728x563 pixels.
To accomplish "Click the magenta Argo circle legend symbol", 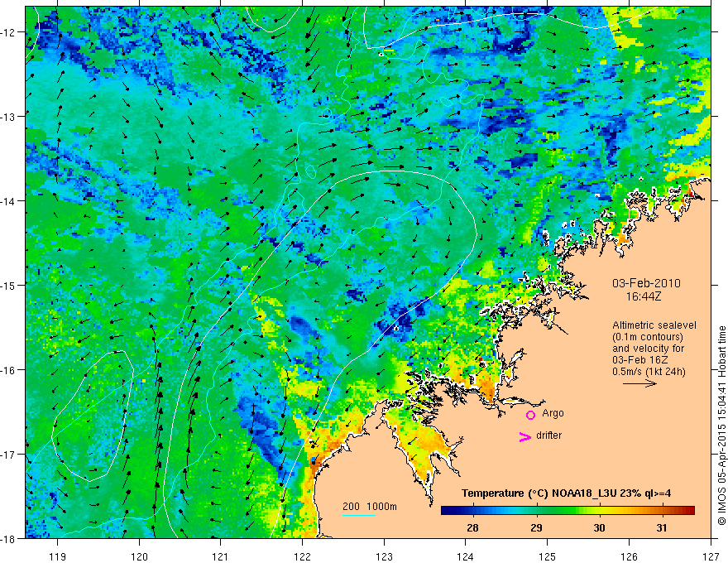I will (530, 415).
